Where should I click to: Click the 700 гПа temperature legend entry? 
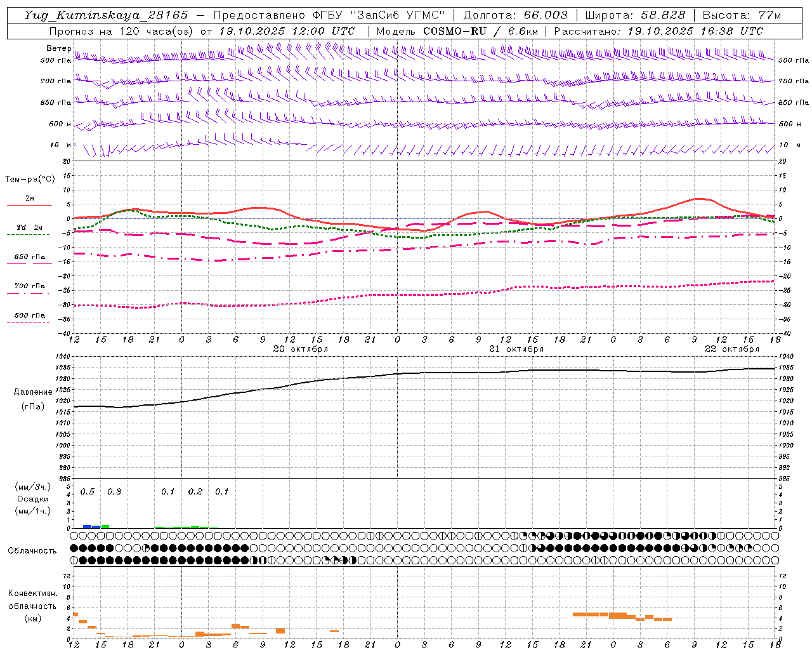[30, 286]
